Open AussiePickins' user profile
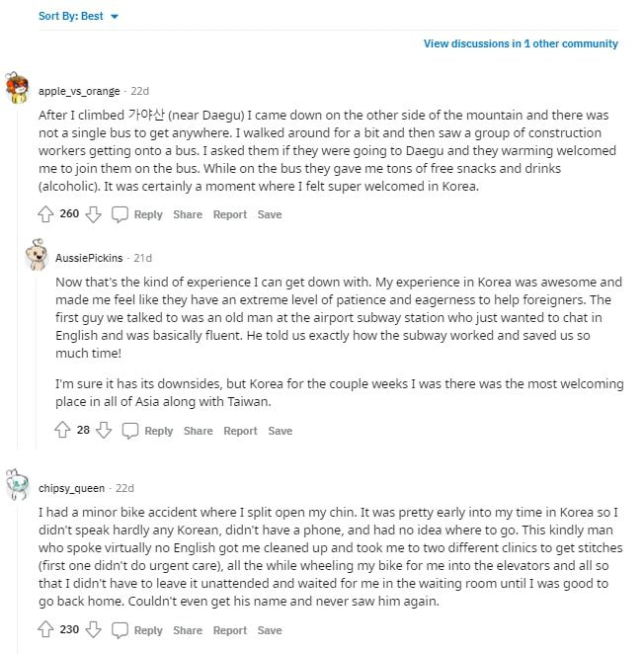This screenshot has width=644, height=654. [89, 258]
